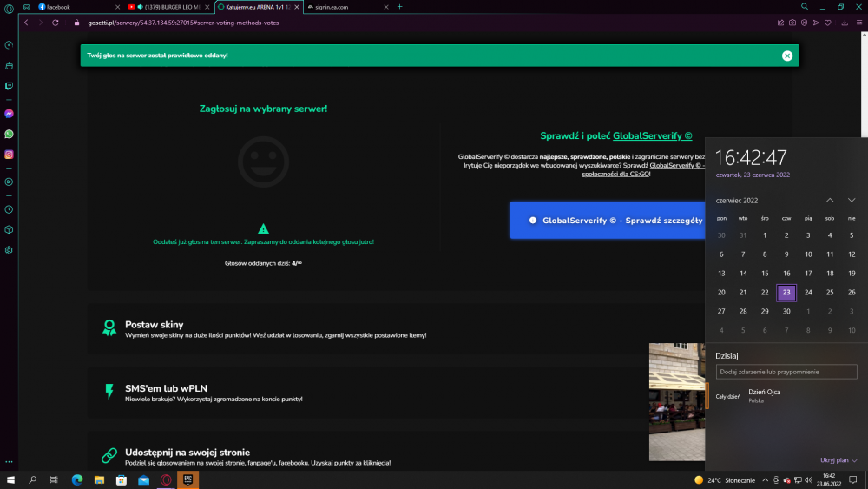The image size is (868, 489).
Task: Click the site security lock icon
Action: (x=77, y=23)
